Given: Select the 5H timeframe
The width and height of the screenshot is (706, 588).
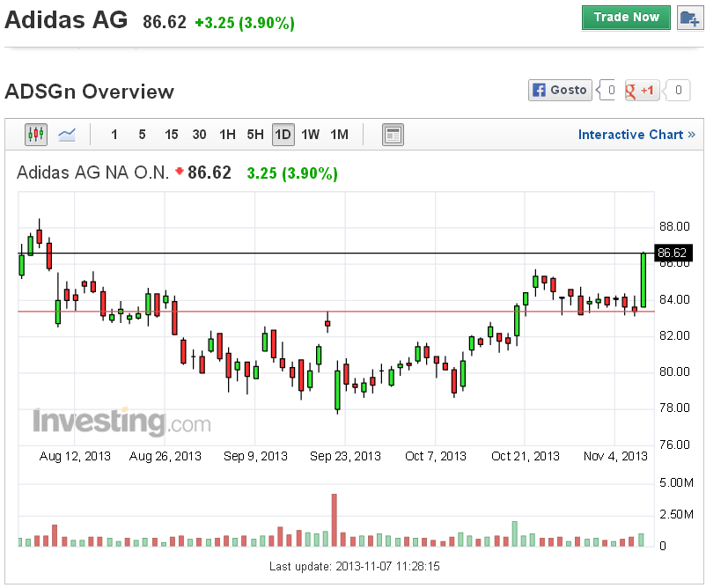Looking at the screenshot, I should 255,135.
